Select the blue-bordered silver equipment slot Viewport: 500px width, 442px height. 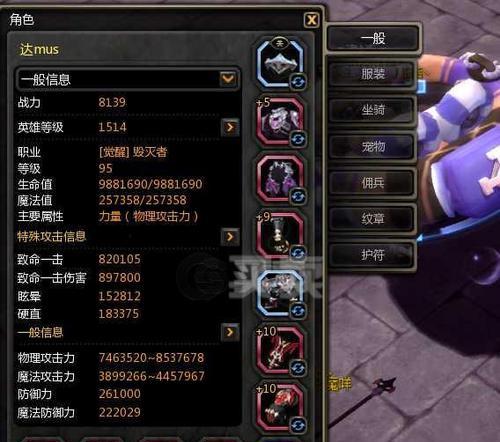tap(280, 293)
